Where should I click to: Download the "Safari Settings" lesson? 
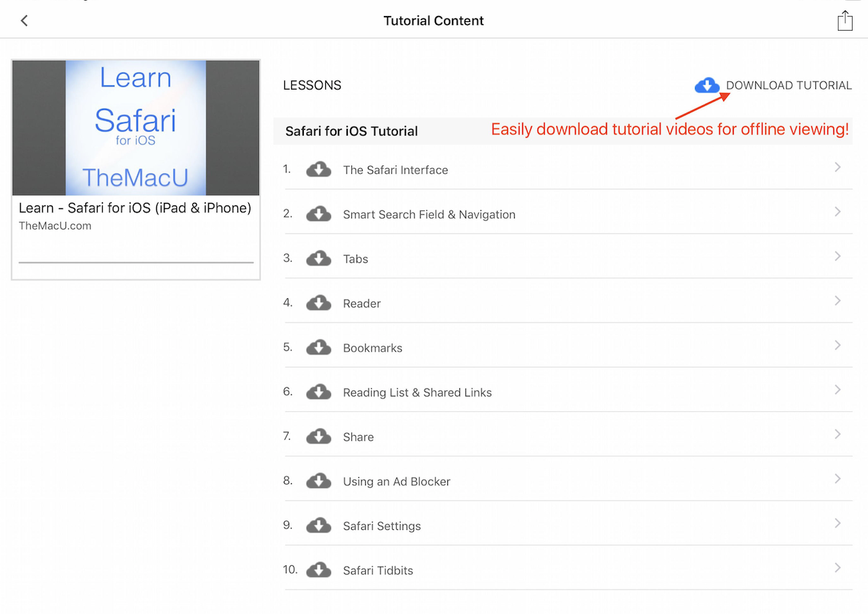click(x=319, y=525)
